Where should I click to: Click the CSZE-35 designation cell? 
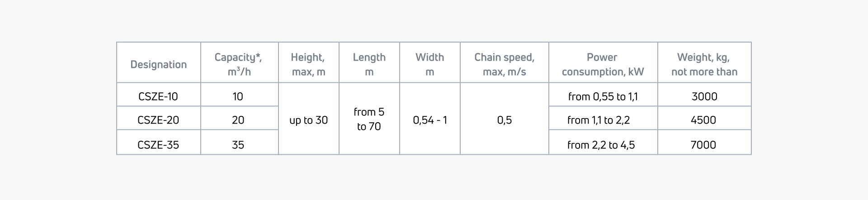158,145
